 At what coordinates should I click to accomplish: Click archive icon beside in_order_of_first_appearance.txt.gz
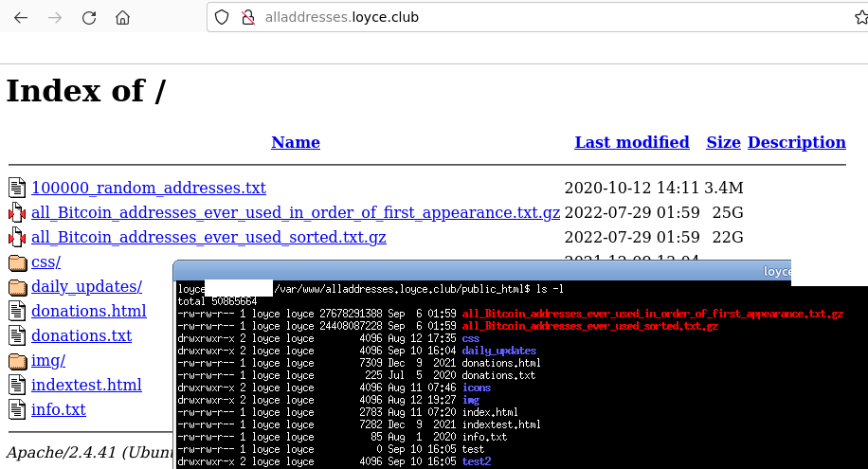coord(17,212)
